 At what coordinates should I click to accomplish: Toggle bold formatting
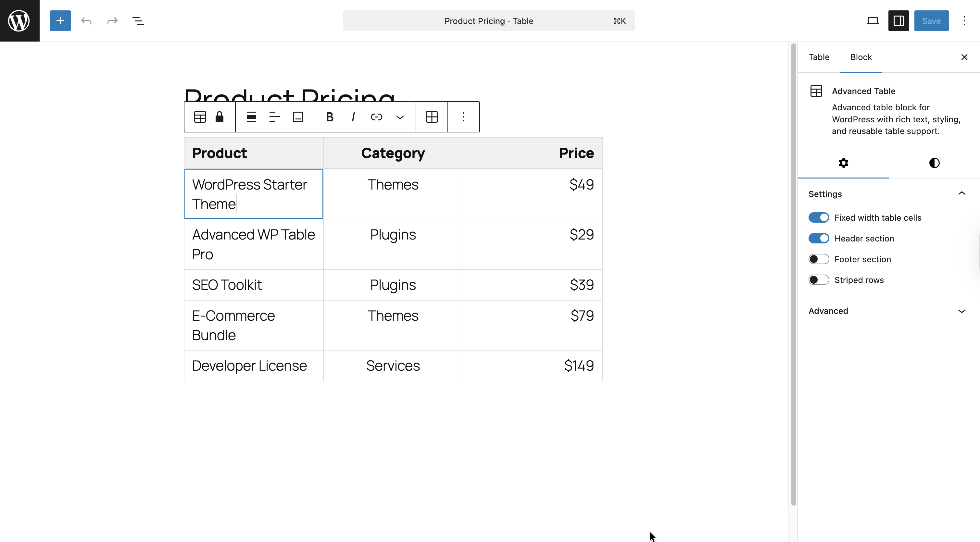pyautogui.click(x=330, y=117)
